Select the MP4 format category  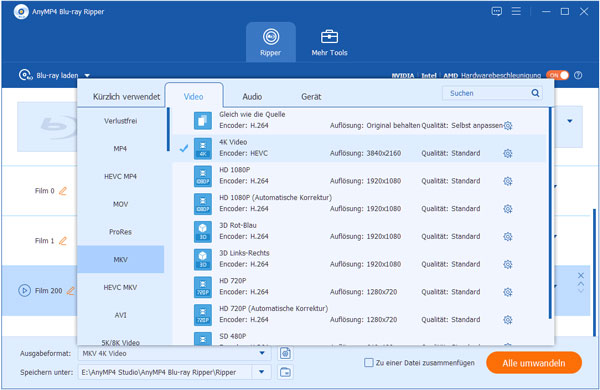pos(121,148)
